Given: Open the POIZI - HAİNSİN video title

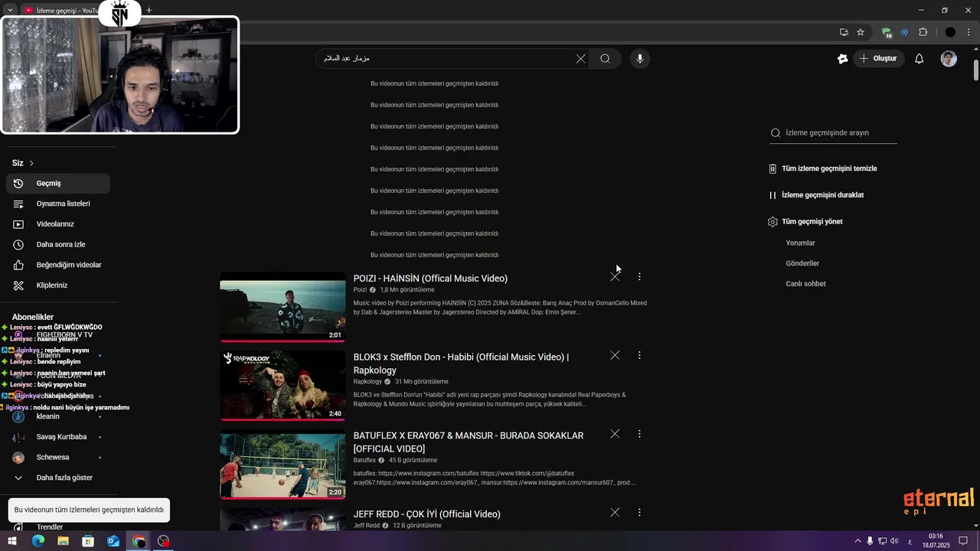Looking at the screenshot, I should coord(430,279).
